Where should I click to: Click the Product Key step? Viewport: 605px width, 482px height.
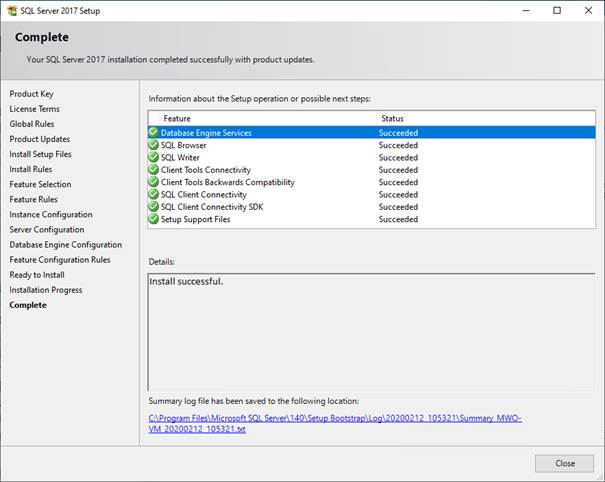(32, 94)
